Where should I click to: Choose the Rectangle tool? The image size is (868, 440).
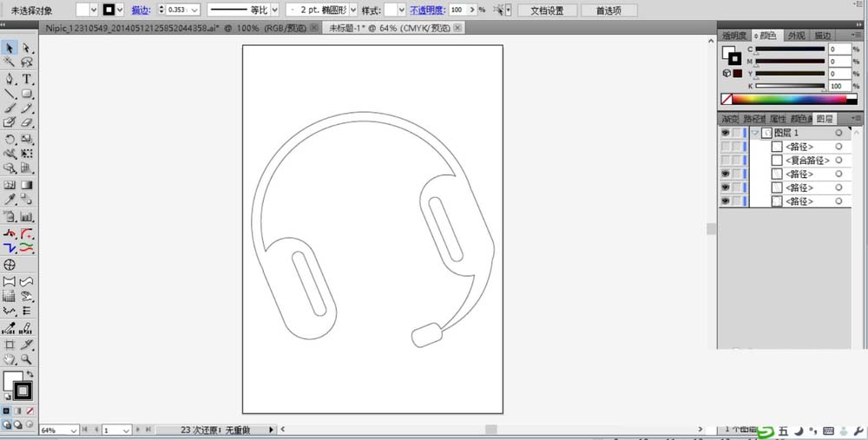26,94
